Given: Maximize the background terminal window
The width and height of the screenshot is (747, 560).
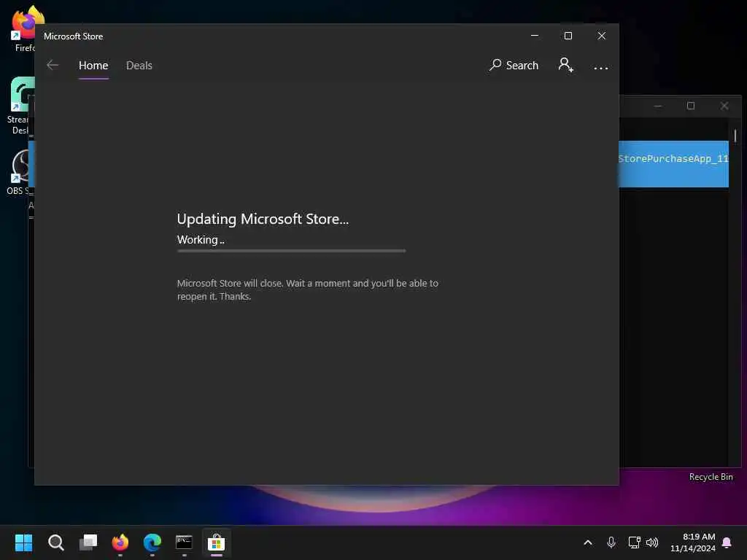Looking at the screenshot, I should click(691, 106).
